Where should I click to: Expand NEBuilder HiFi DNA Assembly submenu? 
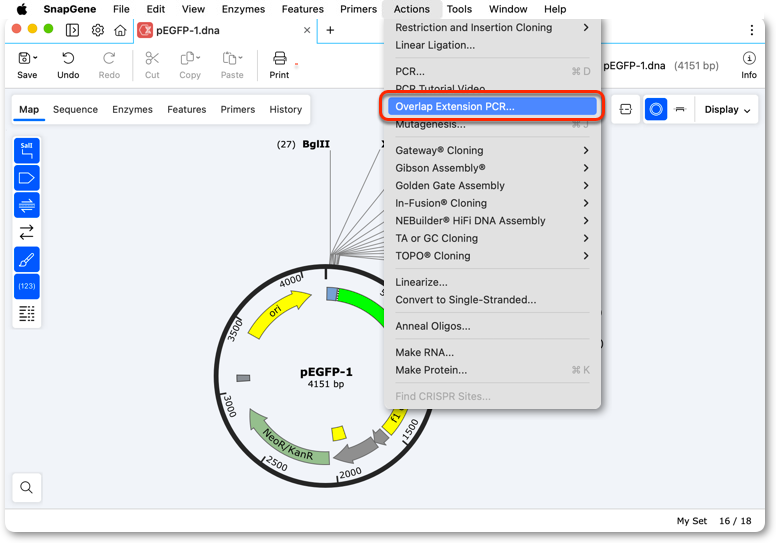[x=492, y=220]
